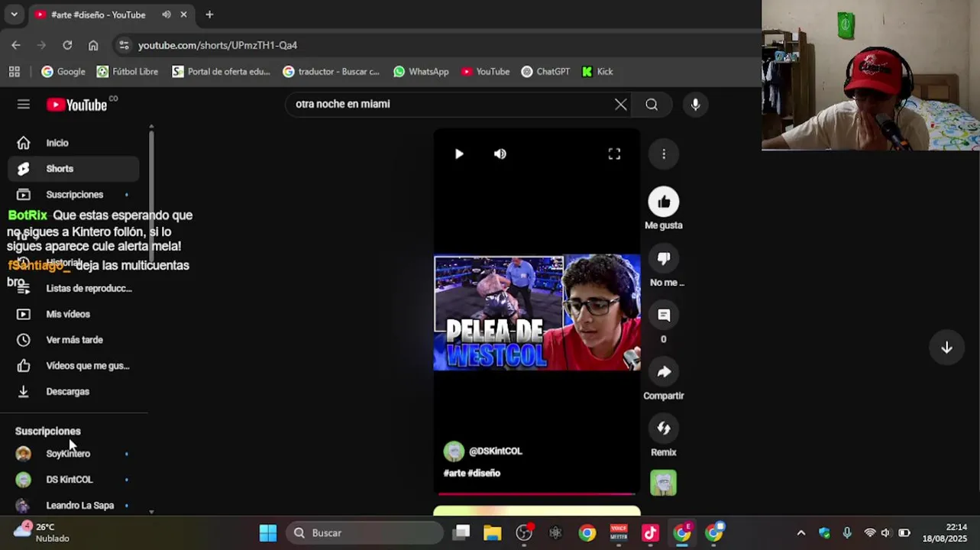Open Ver más tarde list
The width and height of the screenshot is (980, 550).
pyautogui.click(x=74, y=340)
